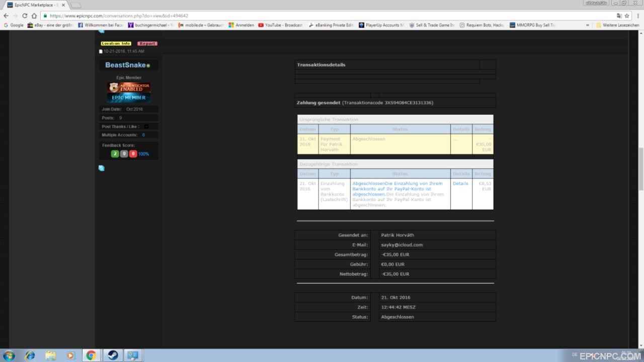Open the YouTube Broadcast bookmark
644x362 pixels.
pos(281,25)
